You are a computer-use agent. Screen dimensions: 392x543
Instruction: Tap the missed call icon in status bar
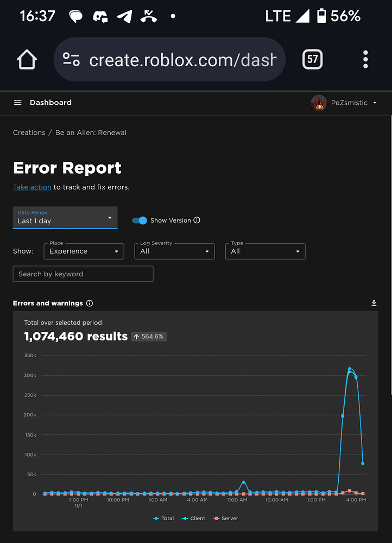click(149, 16)
